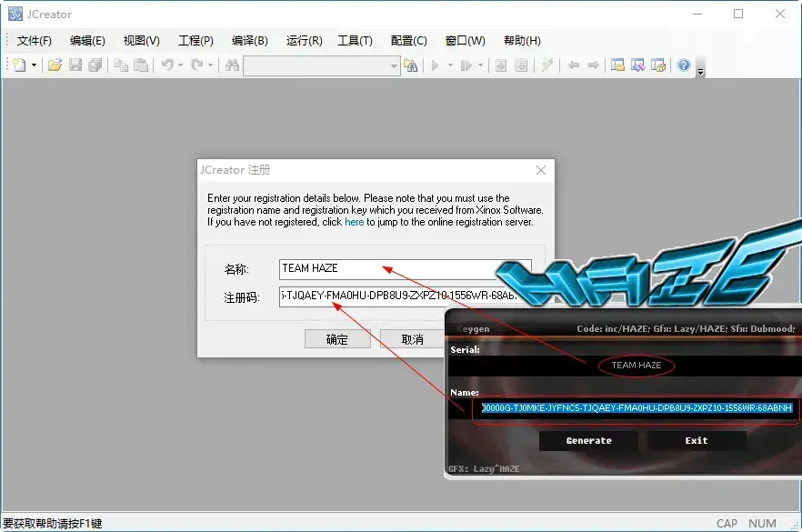Click the Navigate Forward arrow icon
The width and height of the screenshot is (802, 532).
pyautogui.click(x=593, y=65)
